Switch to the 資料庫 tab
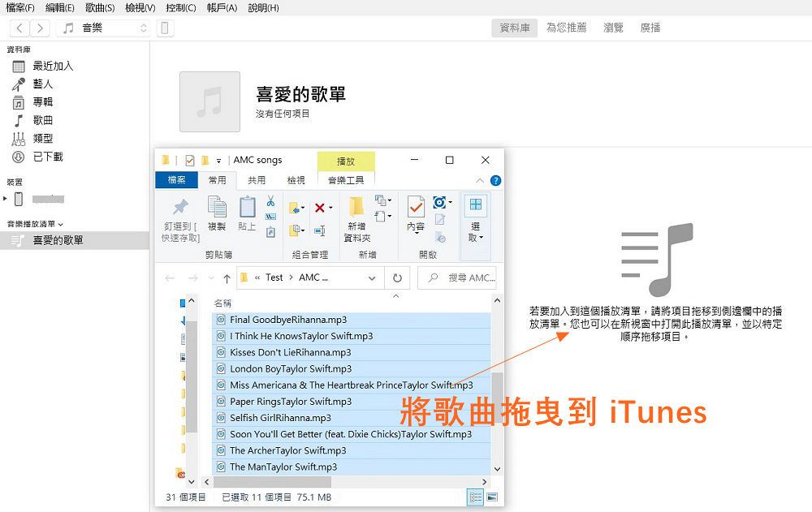Image resolution: width=812 pixels, height=512 pixels. click(514, 28)
